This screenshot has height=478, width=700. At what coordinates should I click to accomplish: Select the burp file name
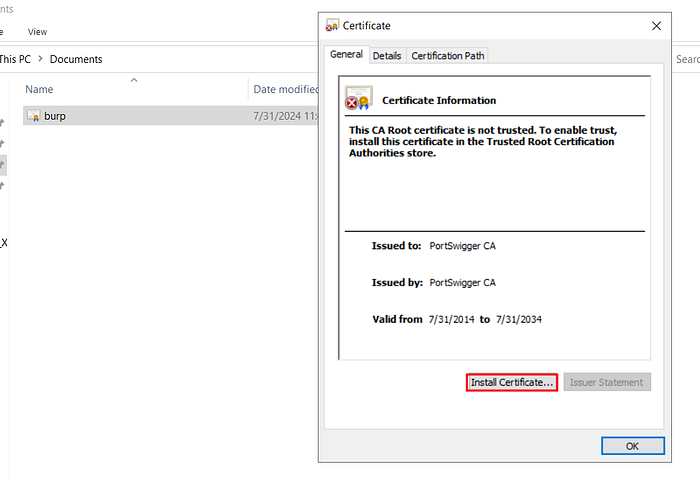pyautogui.click(x=55, y=116)
